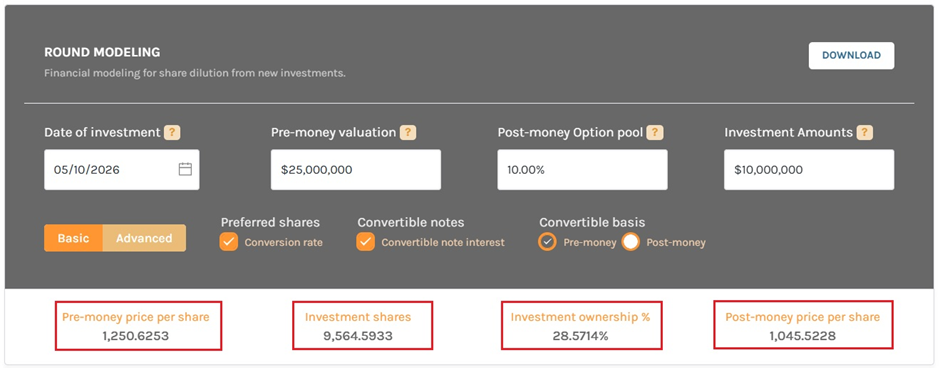
Task: Select the 1,045.5228 post-money price value
Action: tap(803, 336)
